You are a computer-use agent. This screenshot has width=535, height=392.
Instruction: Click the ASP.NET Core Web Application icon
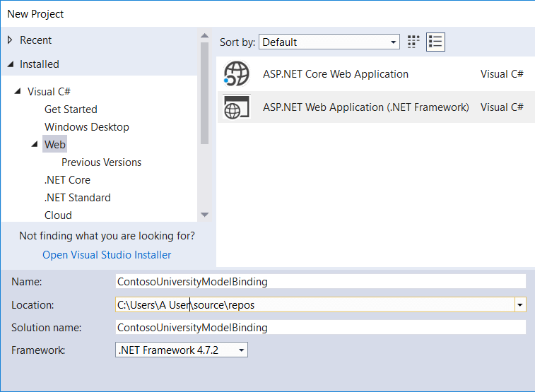click(x=237, y=74)
